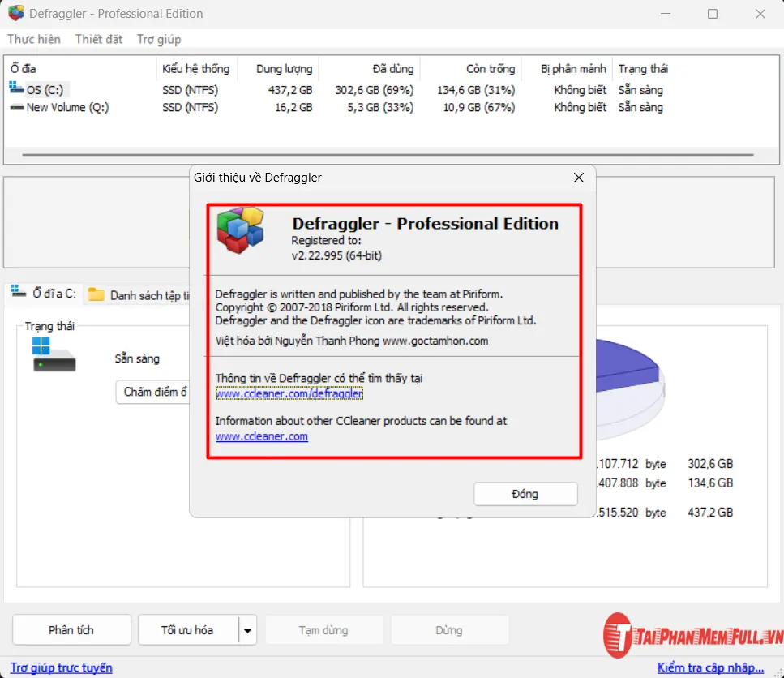784x678 pixels.
Task: Open the Thực hiện menu
Action: (x=34, y=39)
